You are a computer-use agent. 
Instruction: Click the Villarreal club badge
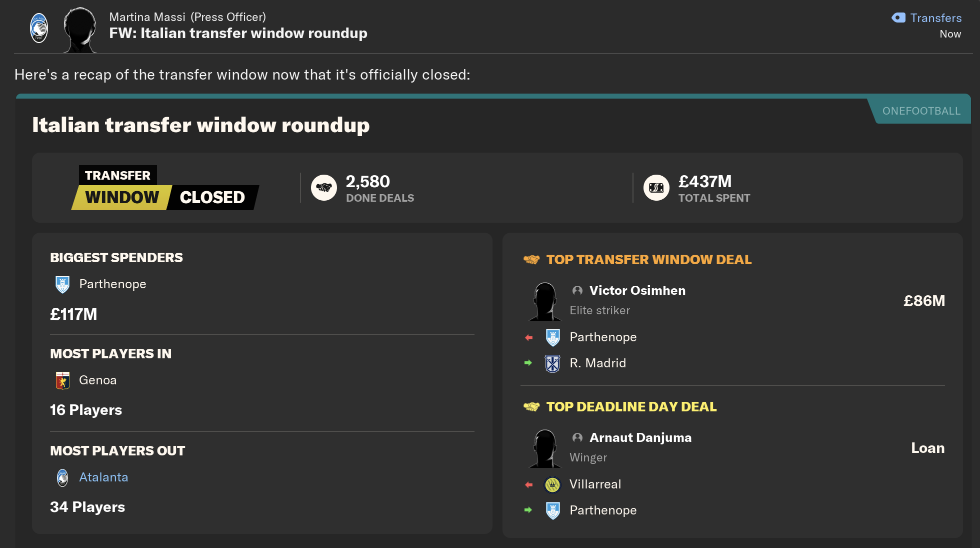coord(552,484)
